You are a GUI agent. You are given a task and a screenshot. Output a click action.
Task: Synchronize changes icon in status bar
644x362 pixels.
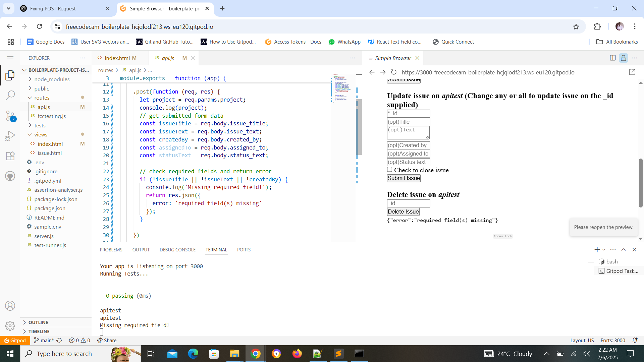59,340
